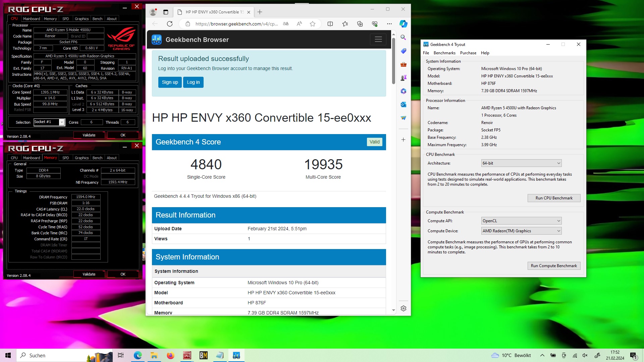
Task: Open Purchase menu in Geekbench 4 Tryout
Action: pos(468,53)
